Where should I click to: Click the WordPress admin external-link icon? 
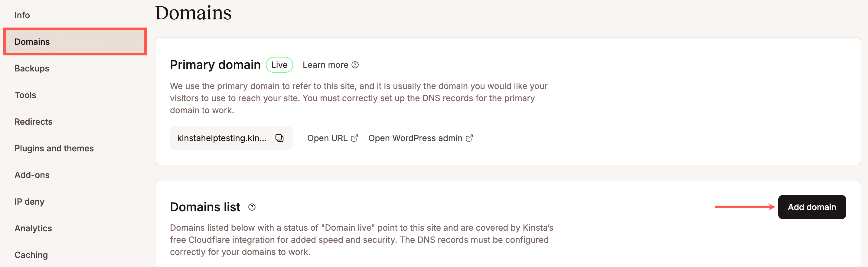[x=469, y=138]
